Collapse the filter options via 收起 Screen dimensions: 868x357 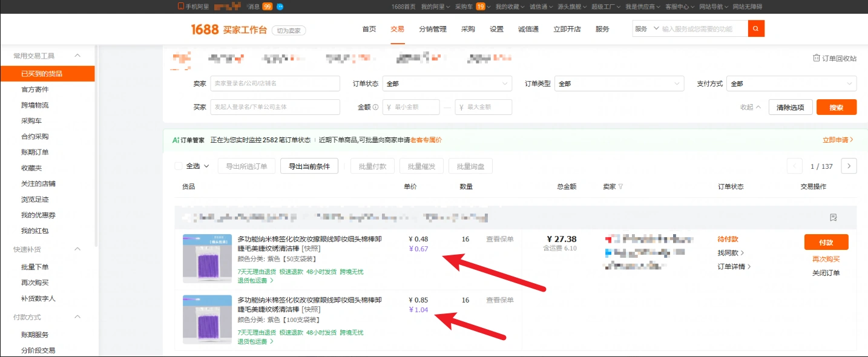coord(751,107)
